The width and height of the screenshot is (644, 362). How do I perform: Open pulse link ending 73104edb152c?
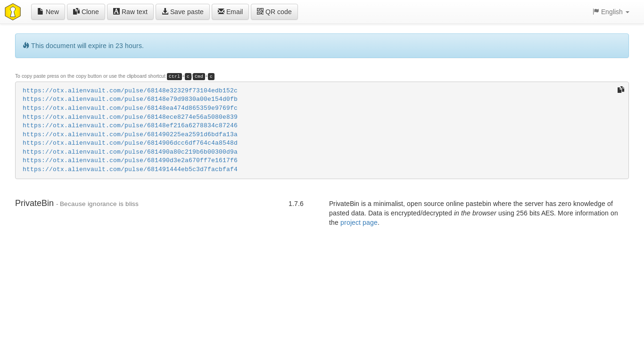130,90
